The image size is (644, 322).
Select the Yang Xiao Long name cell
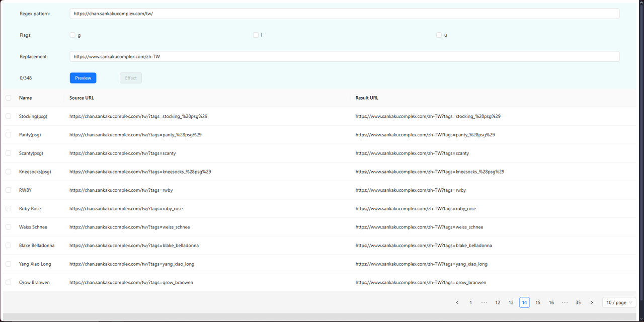click(35, 264)
